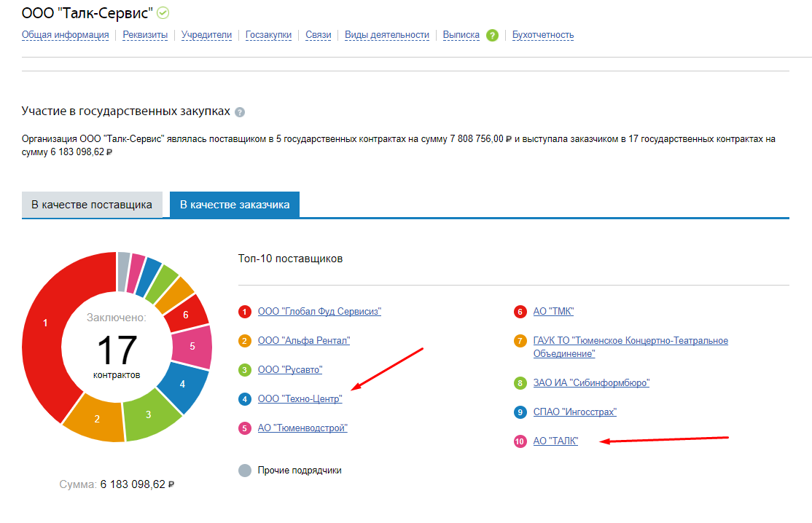
Task: Open supplier ООО "Русавто"
Action: coord(290,369)
